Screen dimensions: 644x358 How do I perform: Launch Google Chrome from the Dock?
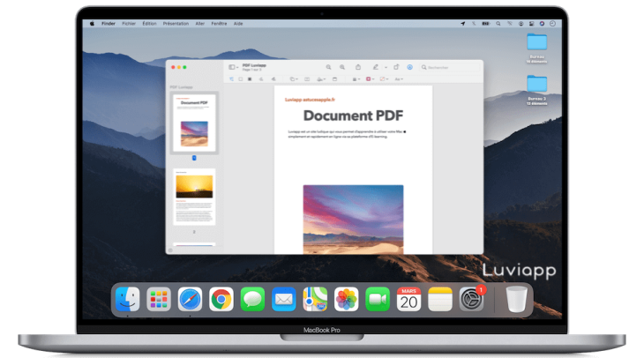(x=221, y=300)
